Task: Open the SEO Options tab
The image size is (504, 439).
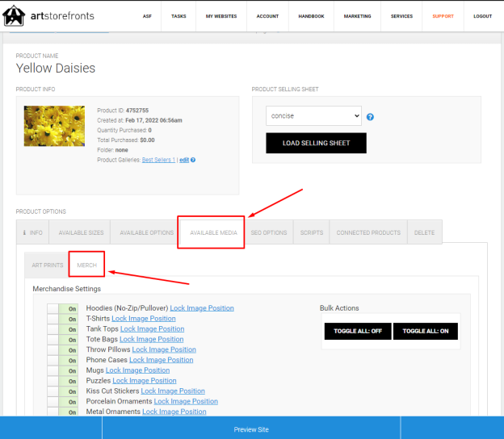Action: coord(269,232)
